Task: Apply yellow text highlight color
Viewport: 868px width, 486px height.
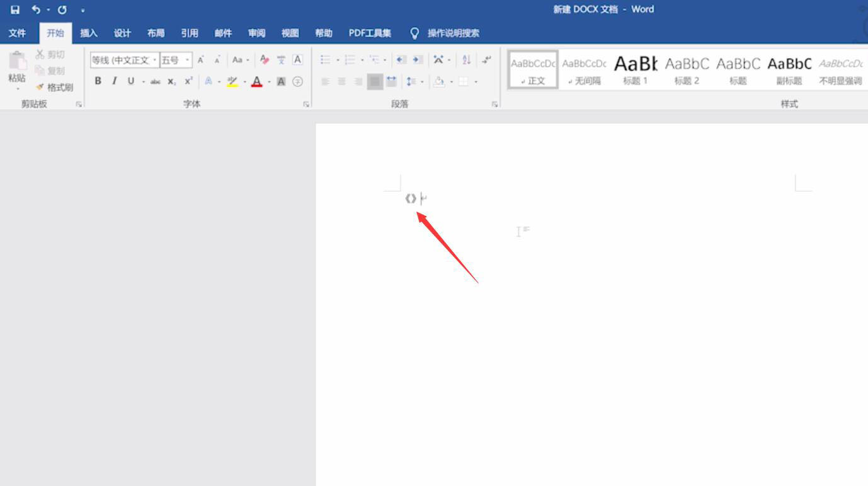Action: pos(232,81)
